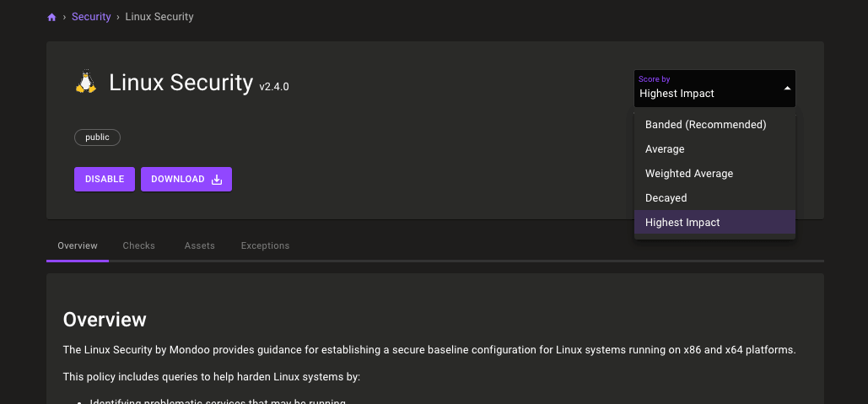Select the Decayed scoring option

point(666,198)
